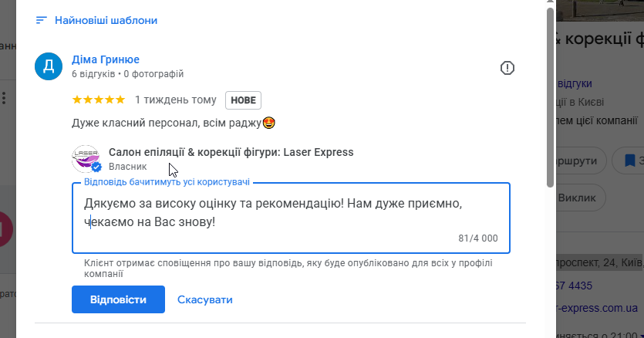The image size is (644, 338).
Task: Click the Laser Express salon logo
Action: pyautogui.click(x=86, y=158)
